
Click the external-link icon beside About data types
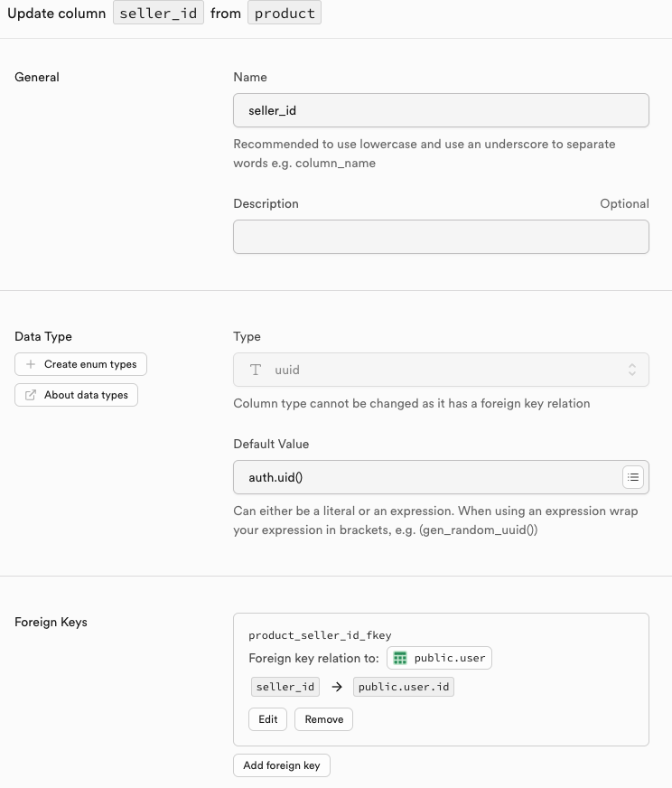pyautogui.click(x=32, y=395)
